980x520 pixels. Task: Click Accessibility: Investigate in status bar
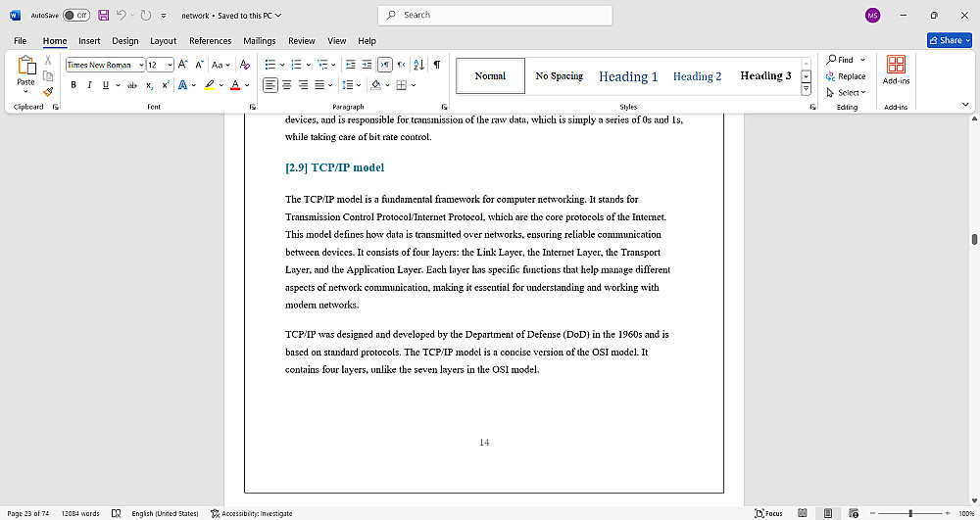(x=251, y=514)
